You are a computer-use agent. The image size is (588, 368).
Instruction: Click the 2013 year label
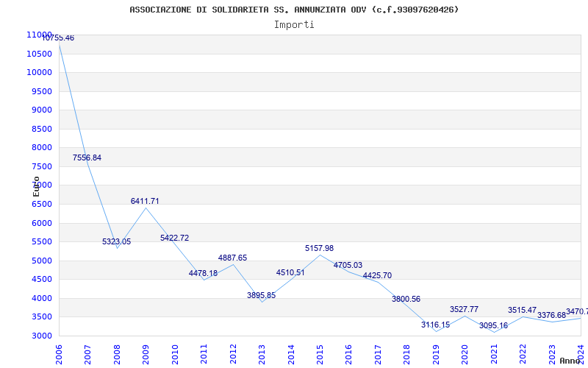[x=262, y=355]
